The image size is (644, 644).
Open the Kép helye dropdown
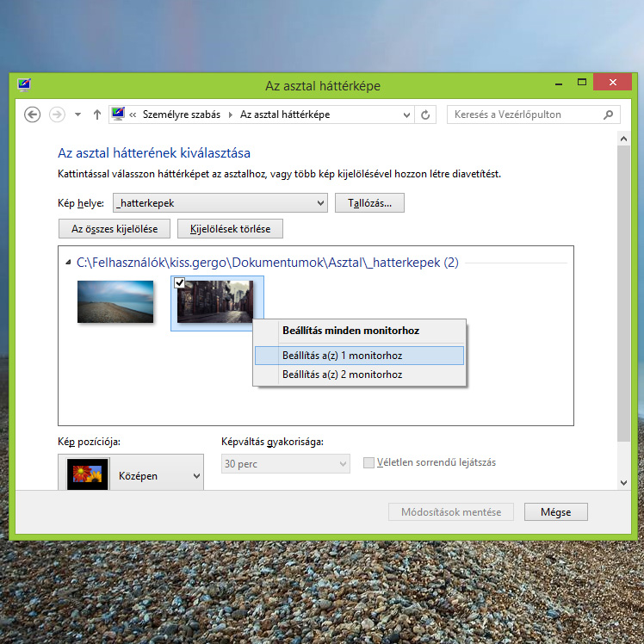(320, 203)
